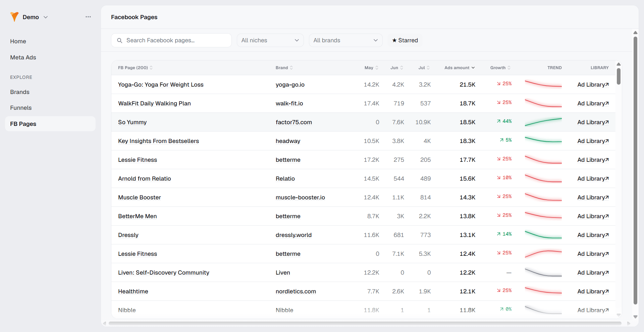This screenshot has height=332, width=644.
Task: Open Meta Ads section
Action: coord(23,57)
